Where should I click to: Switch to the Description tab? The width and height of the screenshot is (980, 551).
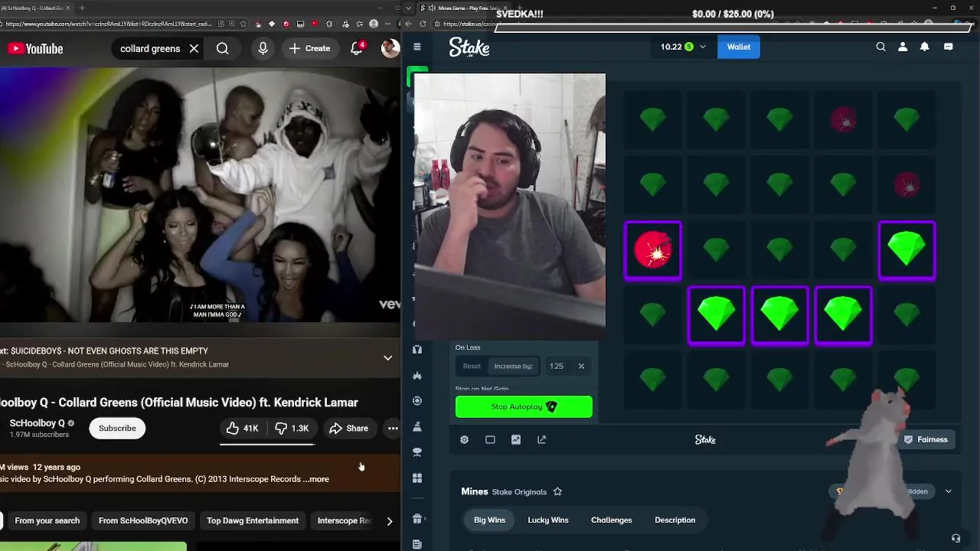pyautogui.click(x=675, y=520)
